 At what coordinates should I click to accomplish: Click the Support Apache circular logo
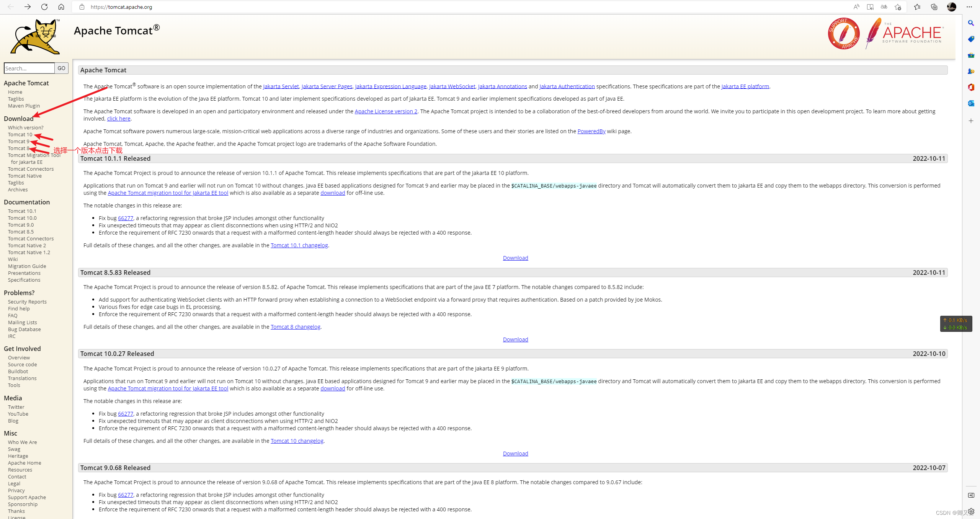pos(844,34)
